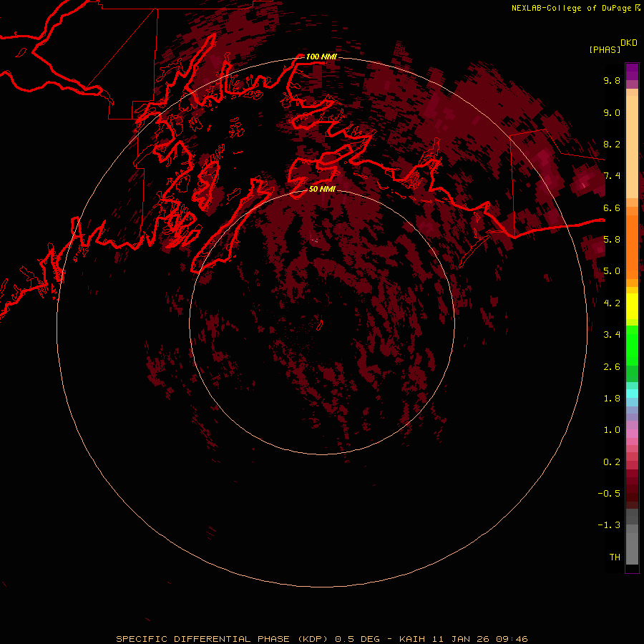Viewport: 644px width, 644px height.
Task: Click the 4.2 scale value
Action: (x=612, y=303)
